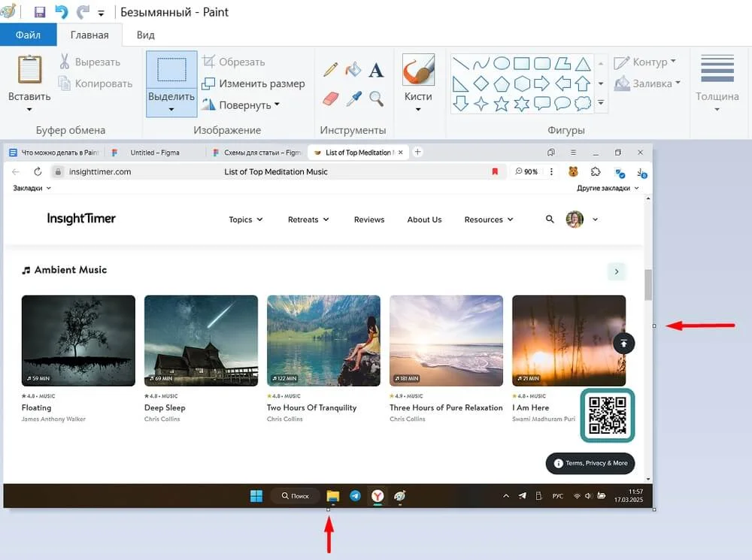This screenshot has width=752, height=560.
Task: Select the oval shape
Action: 502,63
